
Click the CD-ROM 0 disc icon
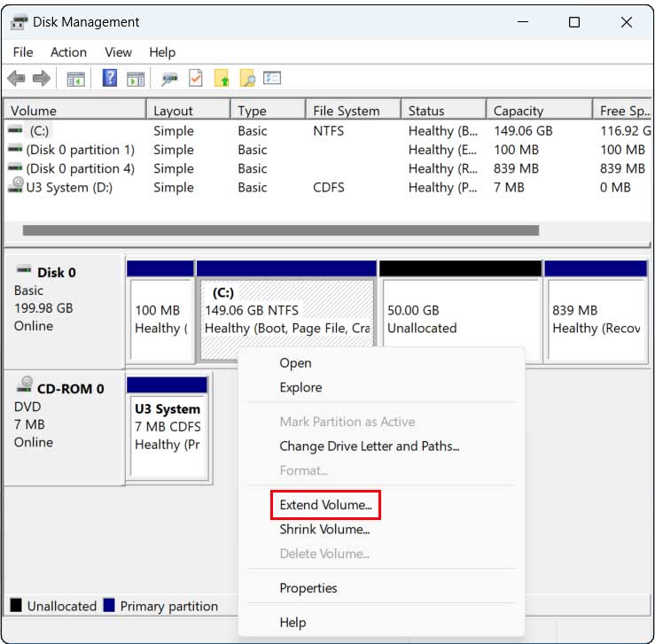coord(25,384)
